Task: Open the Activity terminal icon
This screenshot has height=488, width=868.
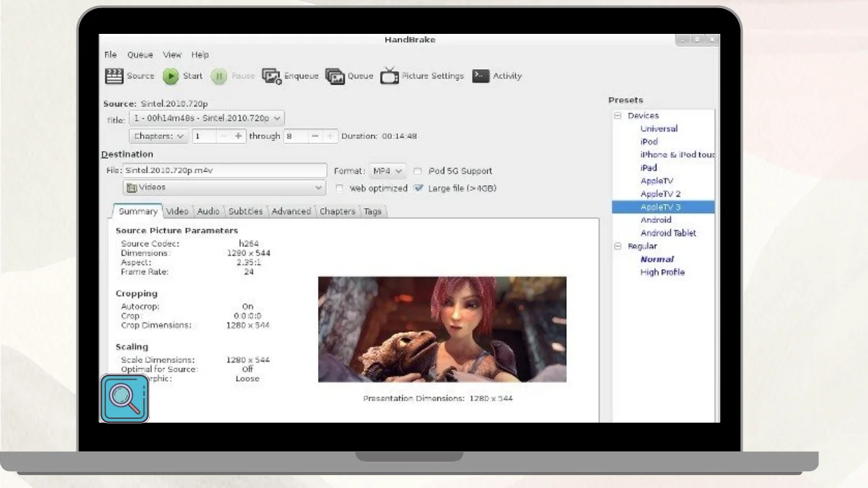Action: (481, 76)
